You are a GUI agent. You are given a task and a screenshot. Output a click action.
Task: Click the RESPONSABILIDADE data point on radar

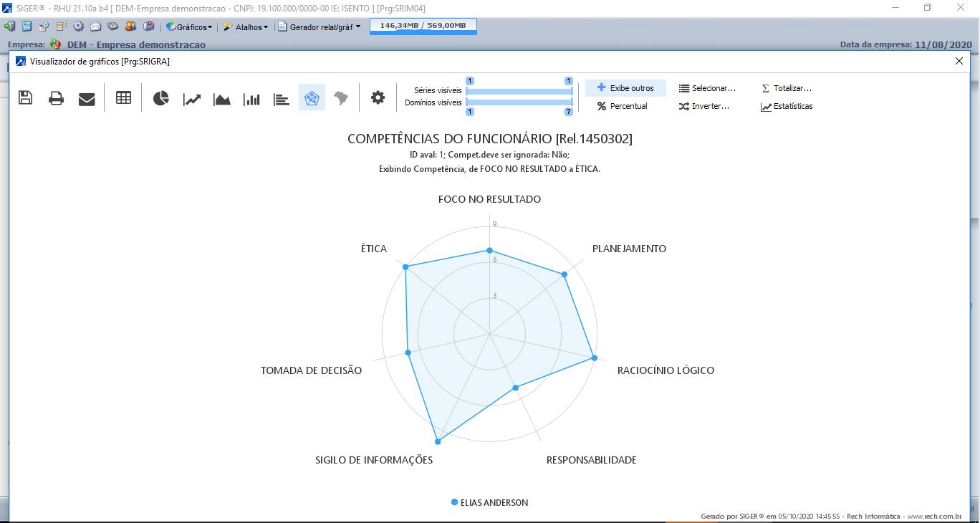point(515,388)
